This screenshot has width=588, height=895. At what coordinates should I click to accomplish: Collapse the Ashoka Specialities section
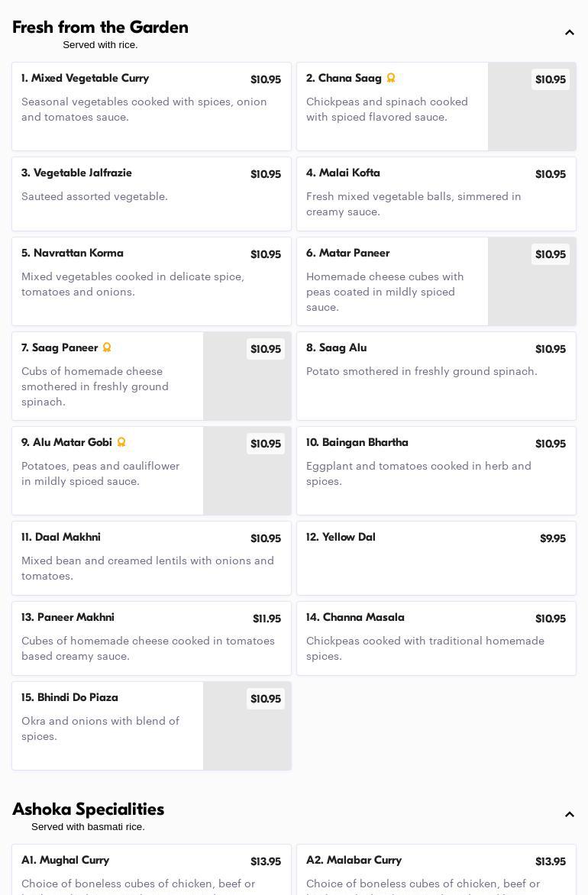(569, 815)
